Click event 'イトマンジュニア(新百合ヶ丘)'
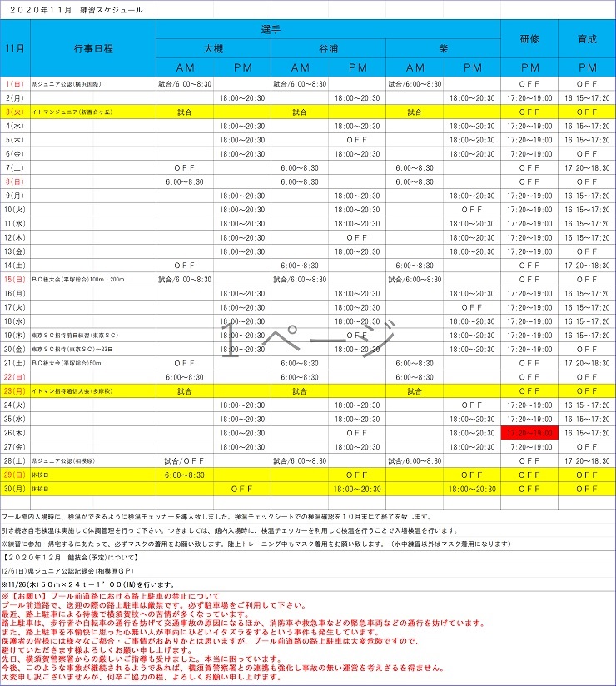 72,112
